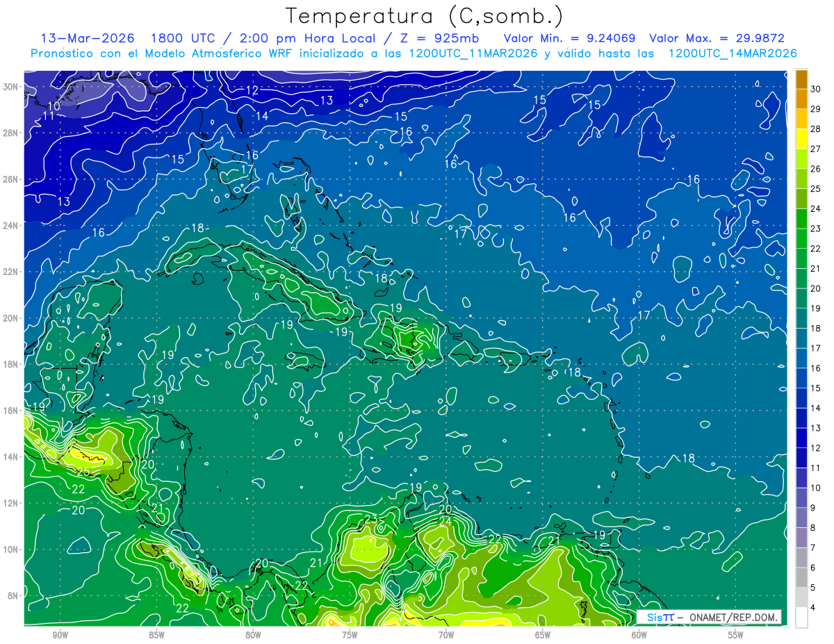Click the dark blue color bar segment between 11 and 12
The height and width of the screenshot is (644, 834).
point(801,458)
